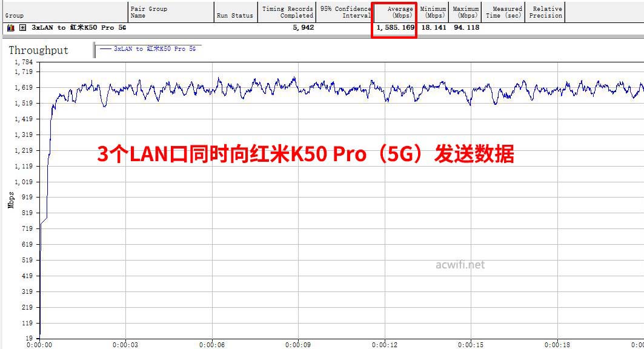Screen dimensions: 644x349
Task: Click the 419 value on the Y axis
Action: coord(27,276)
